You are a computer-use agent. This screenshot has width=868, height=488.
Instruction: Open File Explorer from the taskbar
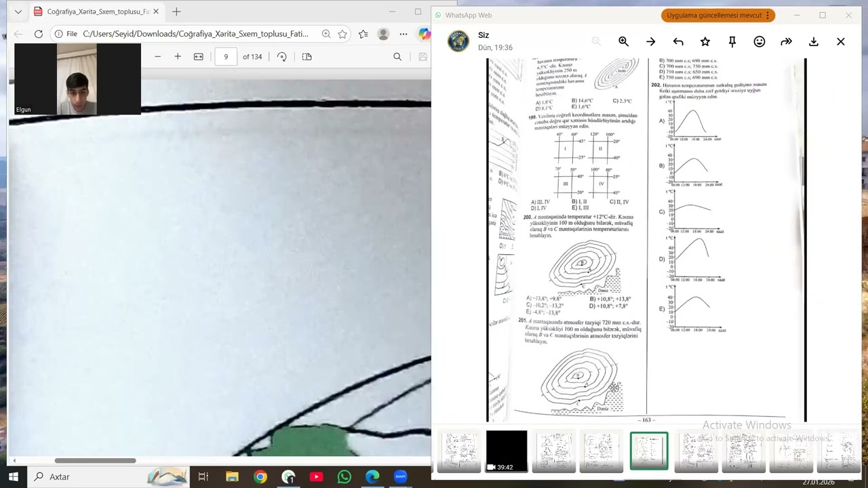point(232,476)
